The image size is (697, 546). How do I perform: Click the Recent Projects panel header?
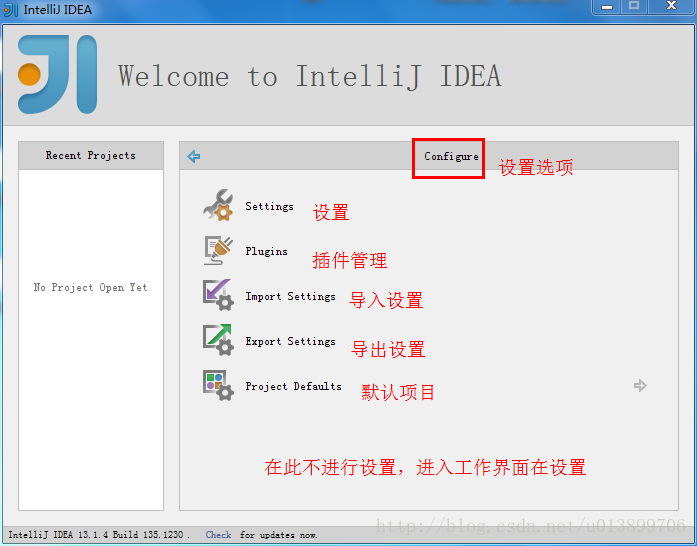91,156
